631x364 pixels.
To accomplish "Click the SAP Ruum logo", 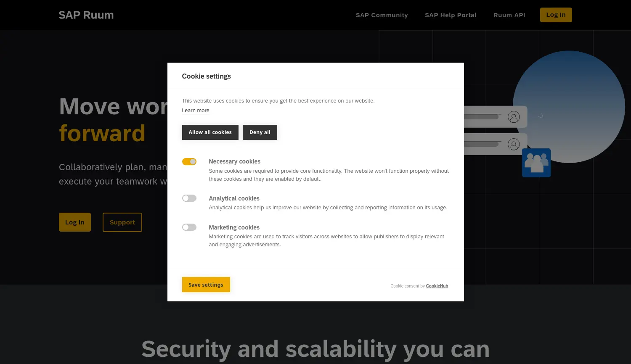I will point(86,15).
